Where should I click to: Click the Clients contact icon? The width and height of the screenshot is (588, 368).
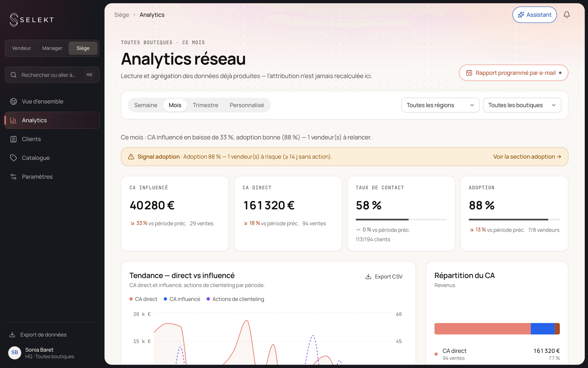[x=14, y=139]
